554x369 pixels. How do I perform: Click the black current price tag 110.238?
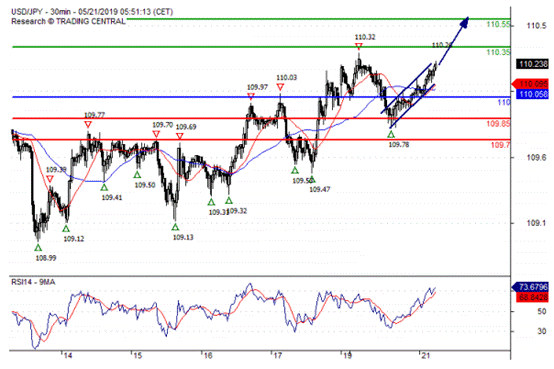[x=533, y=64]
